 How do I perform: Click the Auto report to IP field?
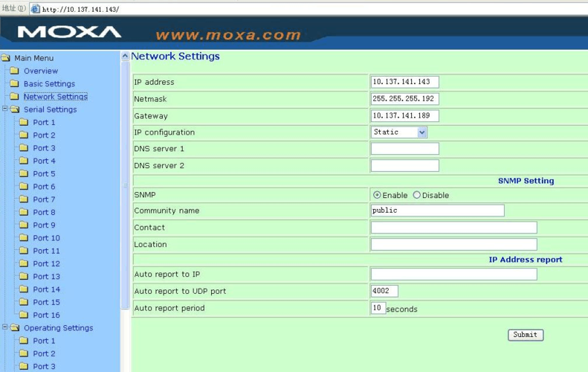coord(453,275)
